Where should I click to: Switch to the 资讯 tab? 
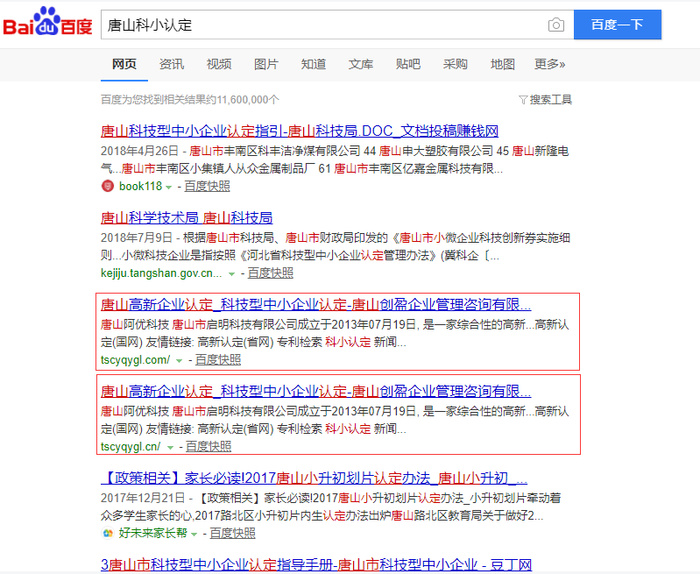pyautogui.click(x=172, y=64)
